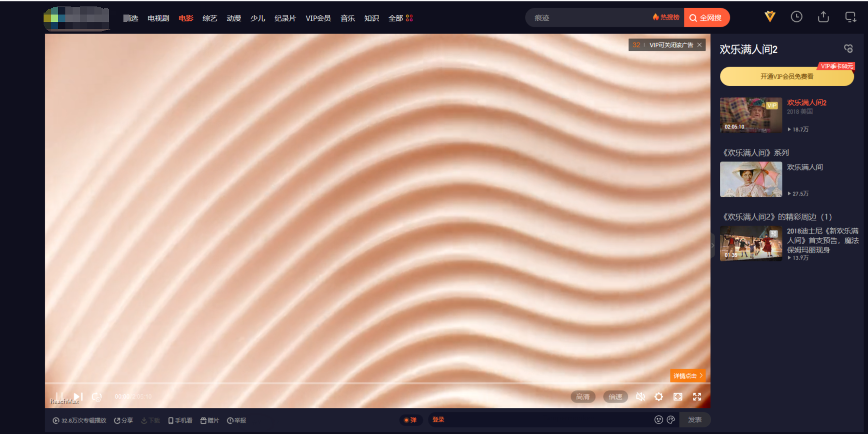Click the 分享 share button

coord(123,420)
